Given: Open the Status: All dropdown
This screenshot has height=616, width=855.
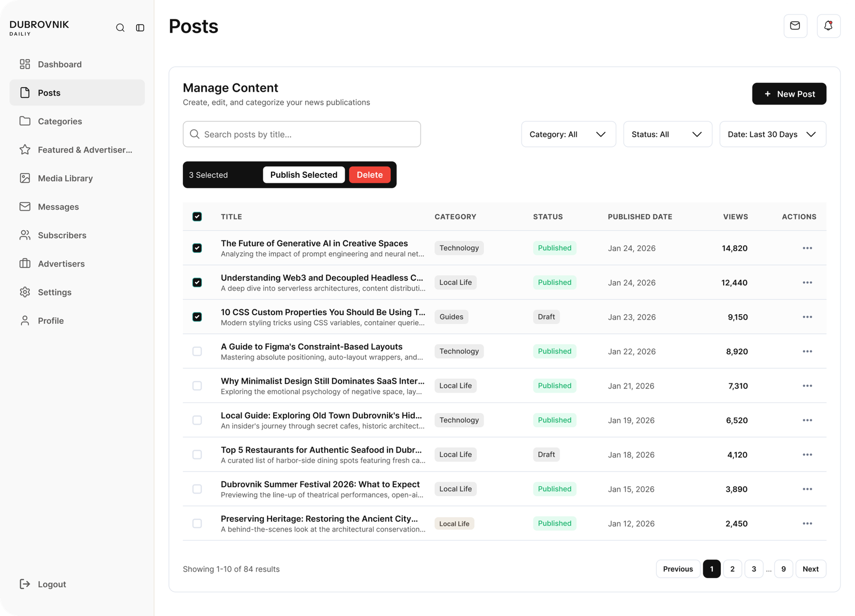Looking at the screenshot, I should pyautogui.click(x=667, y=134).
